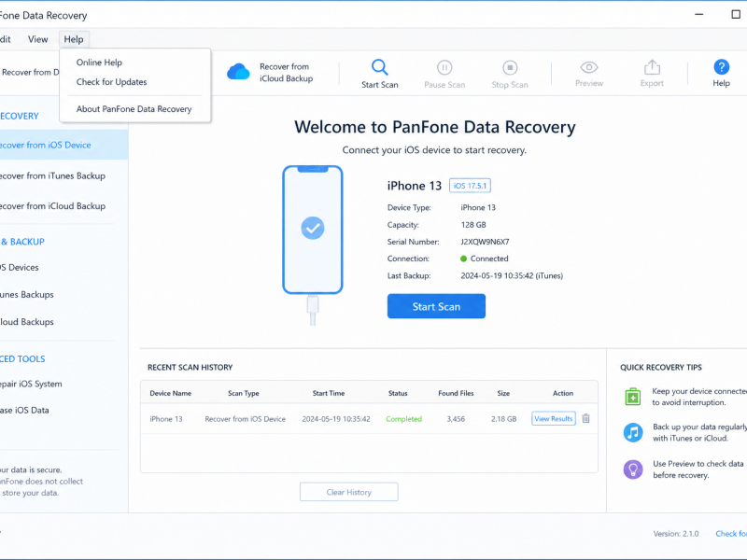
Task: Select Recover from iCloud Backup in sidebar
Action: (63, 206)
